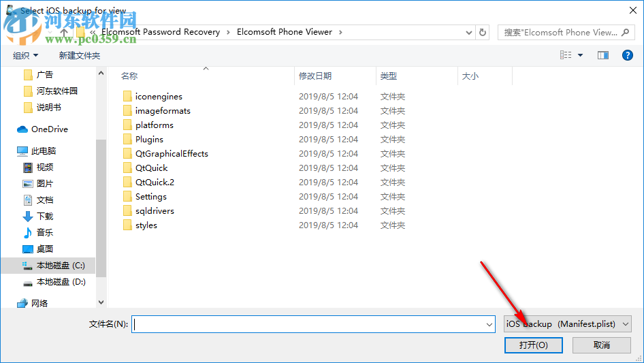Image resolution: width=644 pixels, height=363 pixels.
Task: Click the date of the styles row
Action: (x=328, y=225)
